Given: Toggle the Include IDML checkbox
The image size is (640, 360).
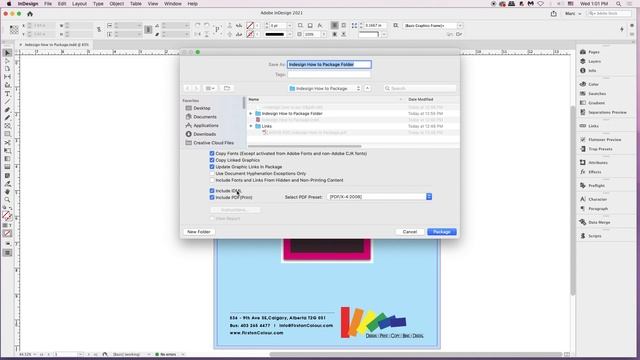Looking at the screenshot, I should click(212, 191).
